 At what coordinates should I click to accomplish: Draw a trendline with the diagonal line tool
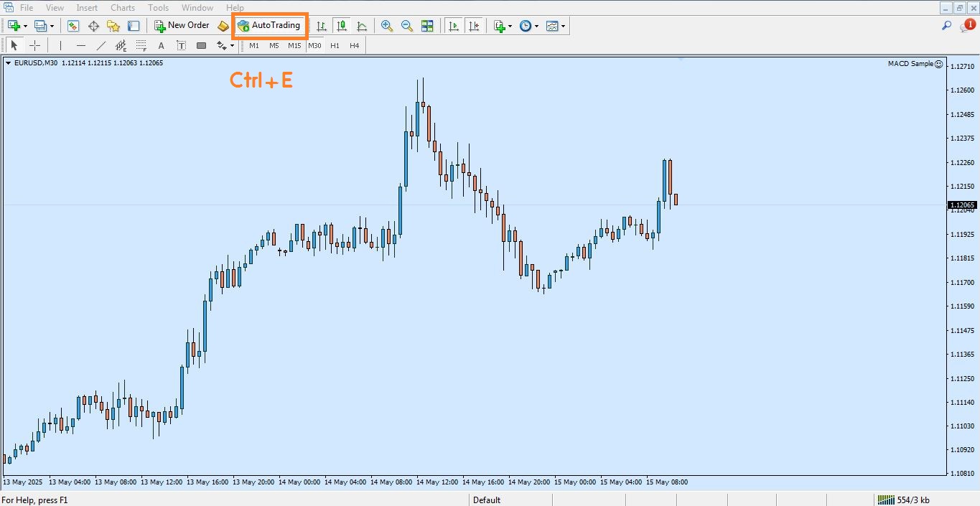(x=101, y=46)
